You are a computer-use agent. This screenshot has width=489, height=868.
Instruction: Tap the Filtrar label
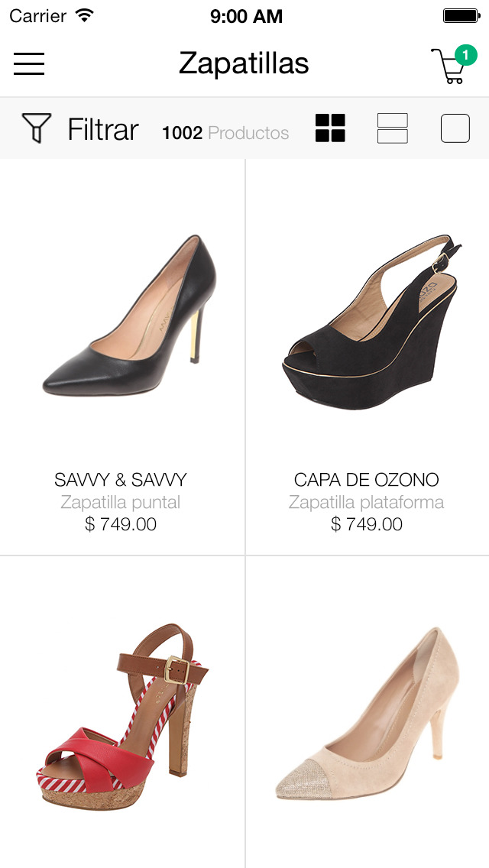click(103, 130)
